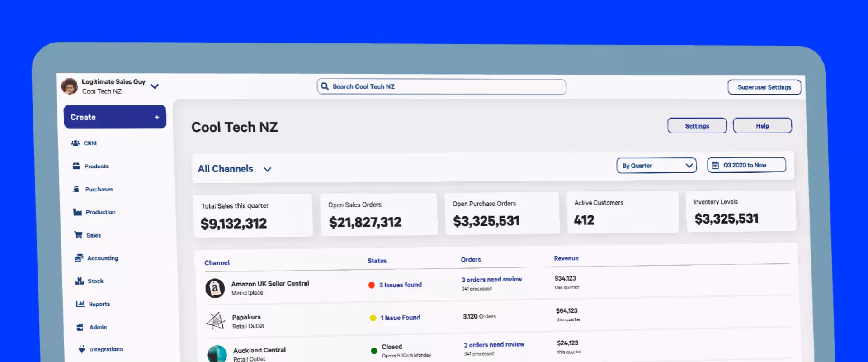Click the Papakura outlet logo
The image size is (868, 362).
coord(216,321)
